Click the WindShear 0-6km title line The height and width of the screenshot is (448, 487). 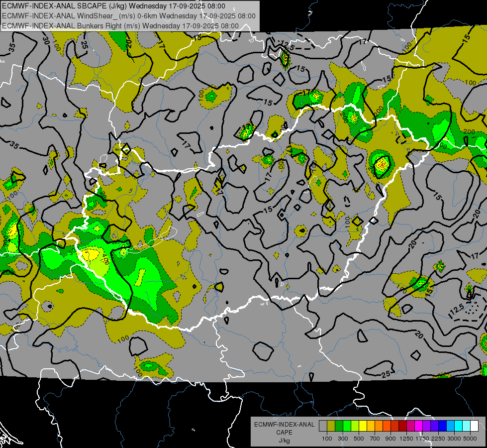tap(129, 16)
